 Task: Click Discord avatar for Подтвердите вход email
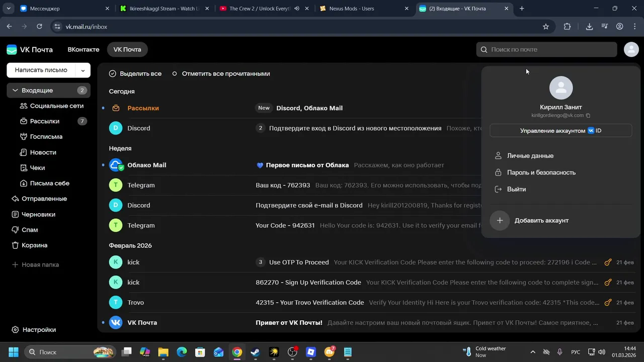point(116,128)
